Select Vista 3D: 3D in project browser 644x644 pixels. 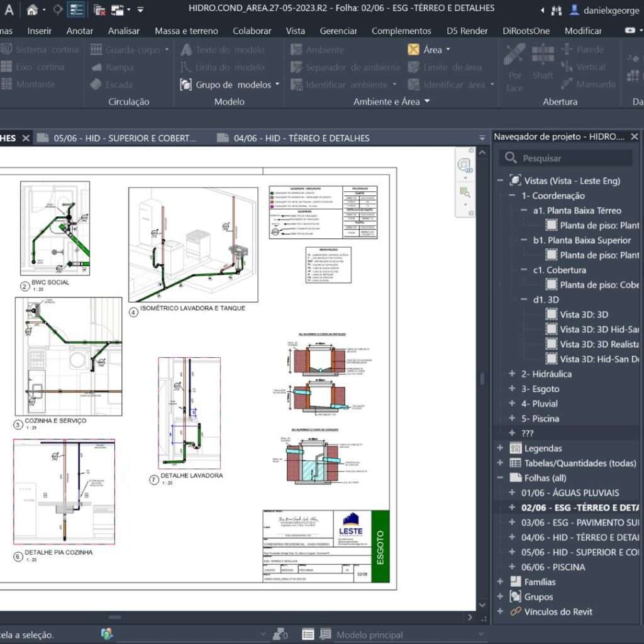click(584, 314)
